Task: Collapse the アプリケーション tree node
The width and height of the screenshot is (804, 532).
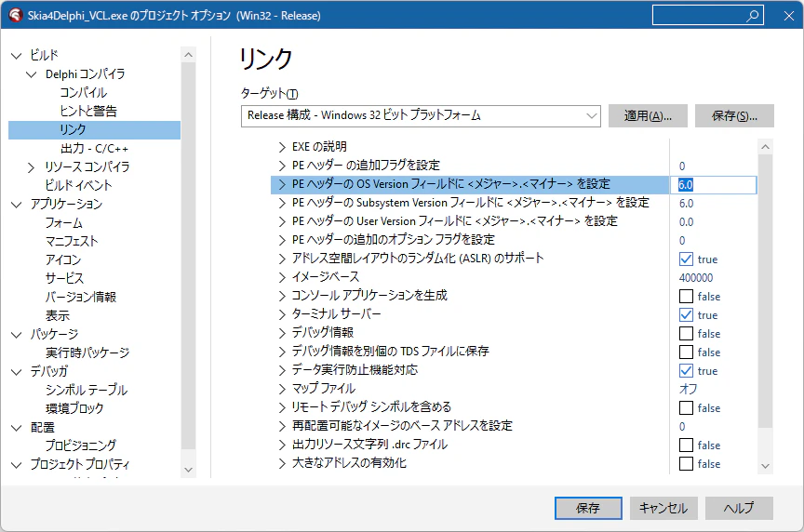Action: (x=17, y=205)
